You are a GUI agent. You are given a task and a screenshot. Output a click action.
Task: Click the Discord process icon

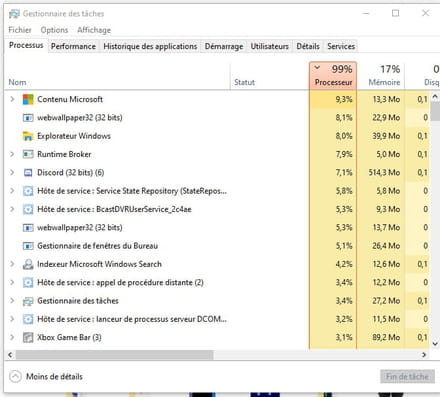point(28,173)
